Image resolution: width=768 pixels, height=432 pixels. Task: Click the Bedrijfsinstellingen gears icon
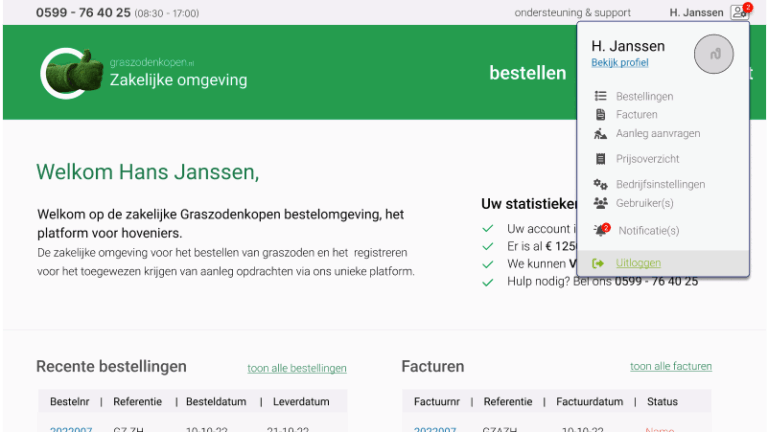tap(600, 184)
